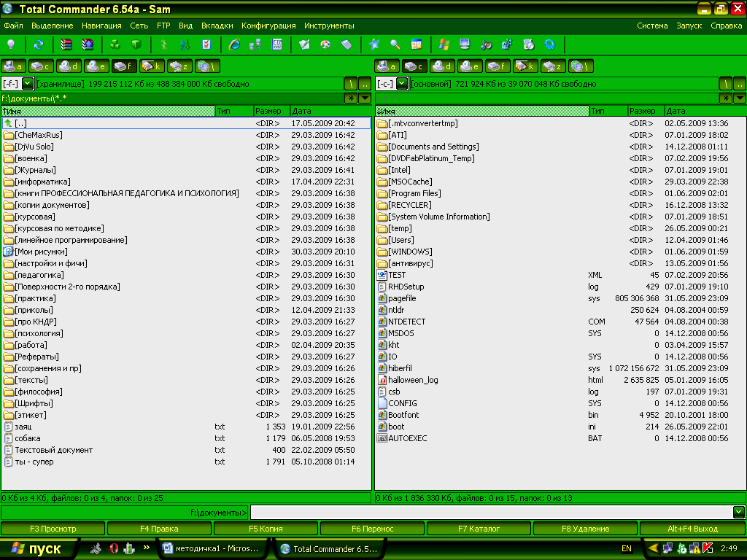
Task: Open the Навигация menu
Action: [101, 26]
